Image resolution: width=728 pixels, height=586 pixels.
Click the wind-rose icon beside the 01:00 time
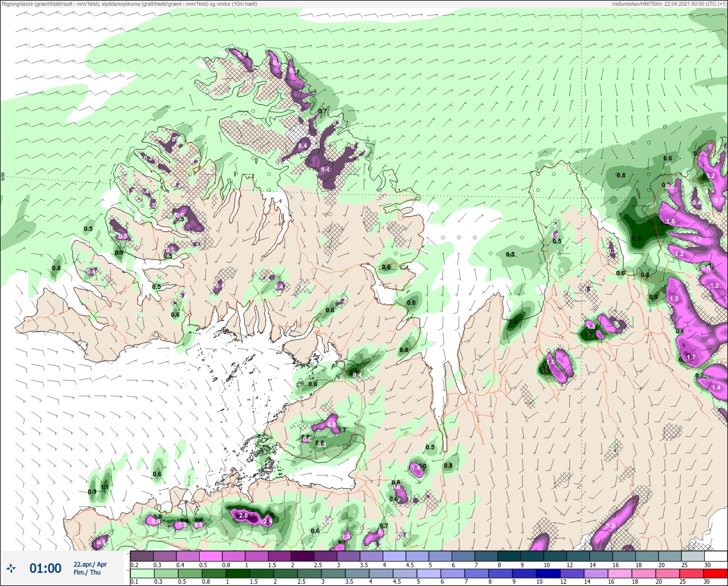tap(11, 568)
